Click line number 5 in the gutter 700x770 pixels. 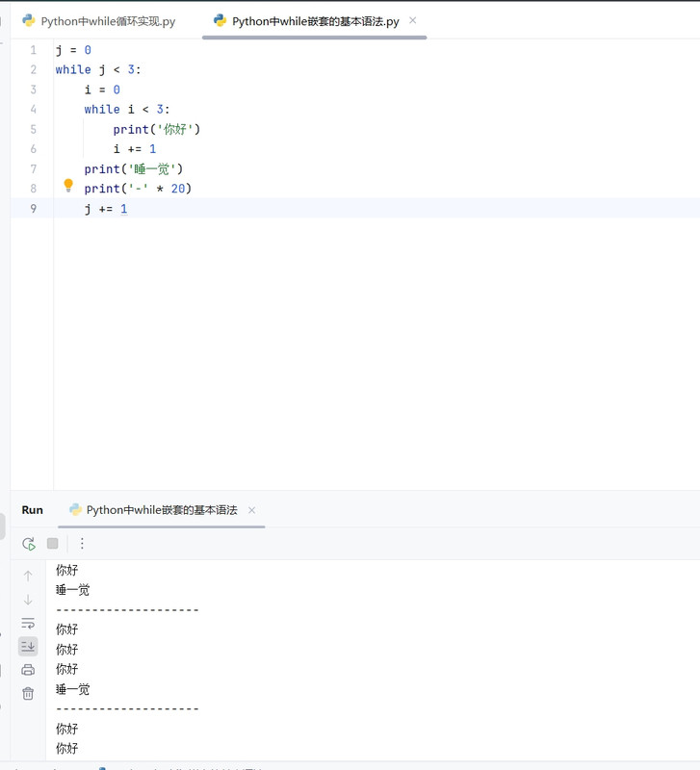[x=34, y=129]
